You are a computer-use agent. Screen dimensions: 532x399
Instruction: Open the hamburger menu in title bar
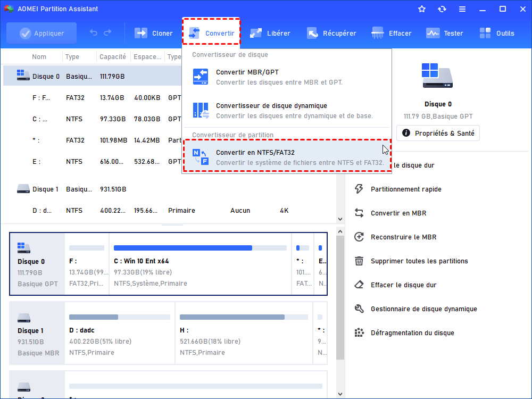pyautogui.click(x=462, y=9)
